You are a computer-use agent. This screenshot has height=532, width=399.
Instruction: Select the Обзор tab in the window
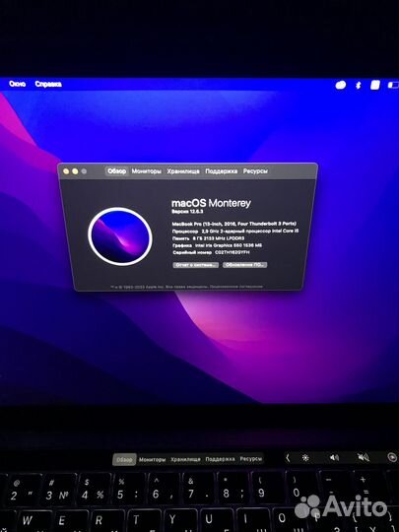[x=116, y=171]
